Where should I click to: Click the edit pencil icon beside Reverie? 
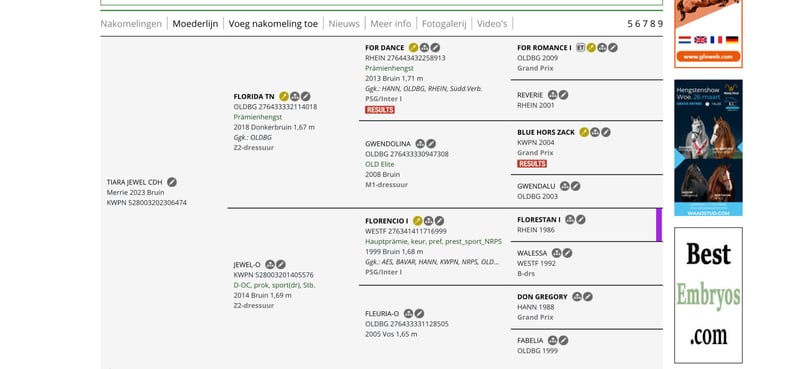[563, 95]
